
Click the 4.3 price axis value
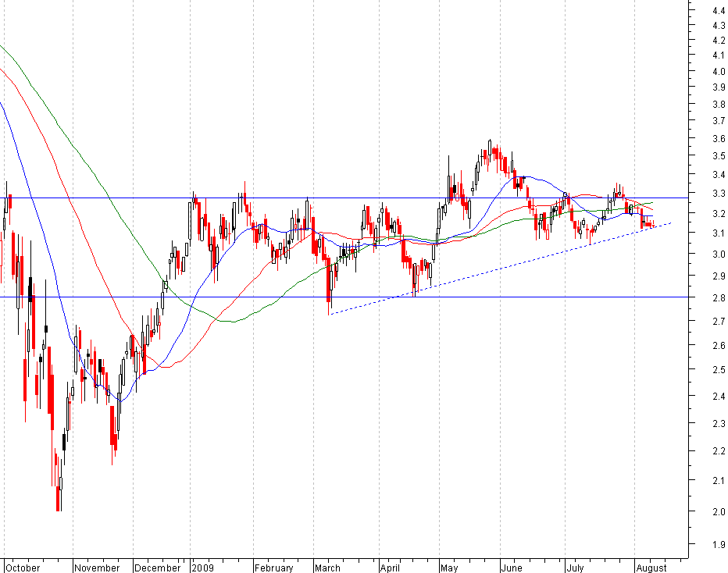click(719, 25)
